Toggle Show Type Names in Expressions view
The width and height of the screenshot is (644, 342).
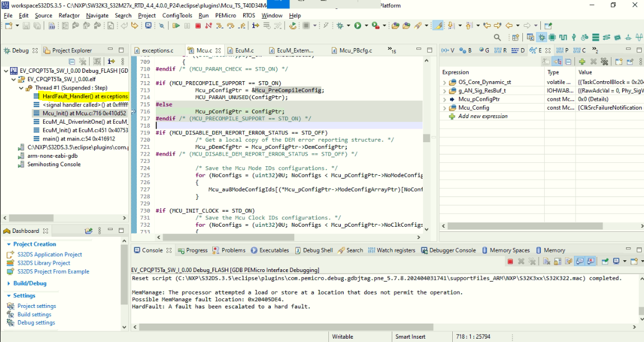pyautogui.click(x=546, y=62)
